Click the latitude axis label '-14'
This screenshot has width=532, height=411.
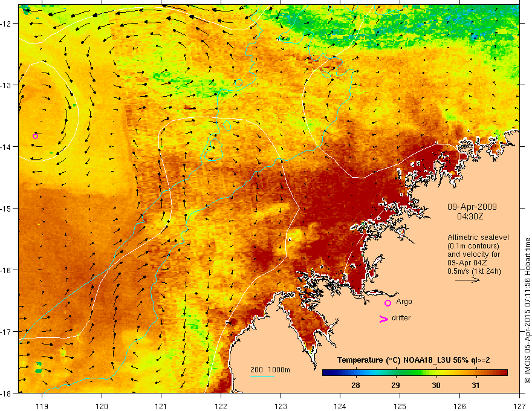tap(6, 146)
